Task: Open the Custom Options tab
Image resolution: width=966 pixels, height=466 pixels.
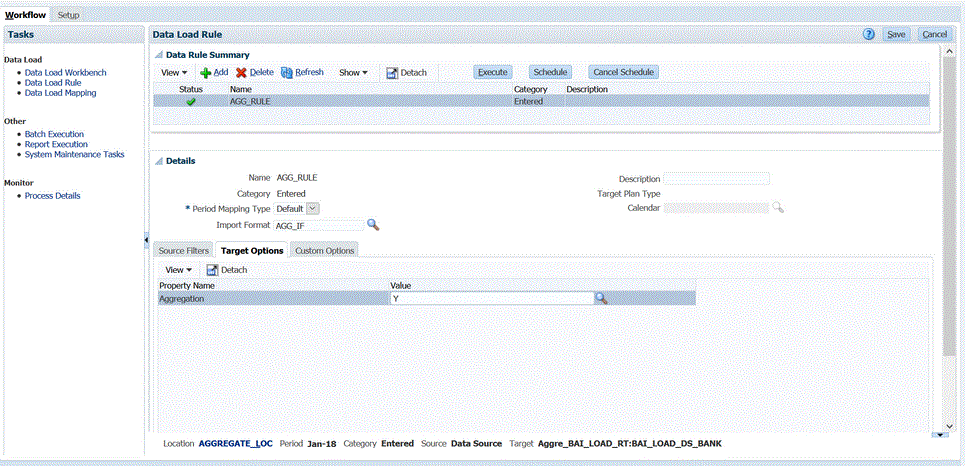Action: (x=324, y=251)
